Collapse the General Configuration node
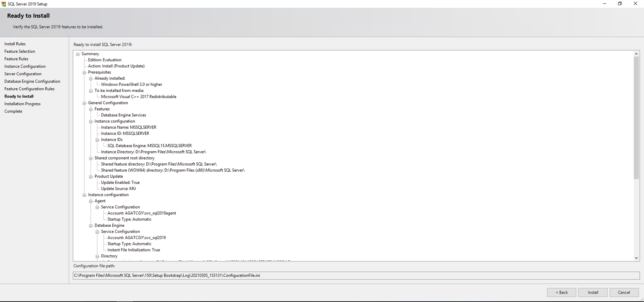Image resolution: width=644 pixels, height=302 pixels. pos(84,103)
